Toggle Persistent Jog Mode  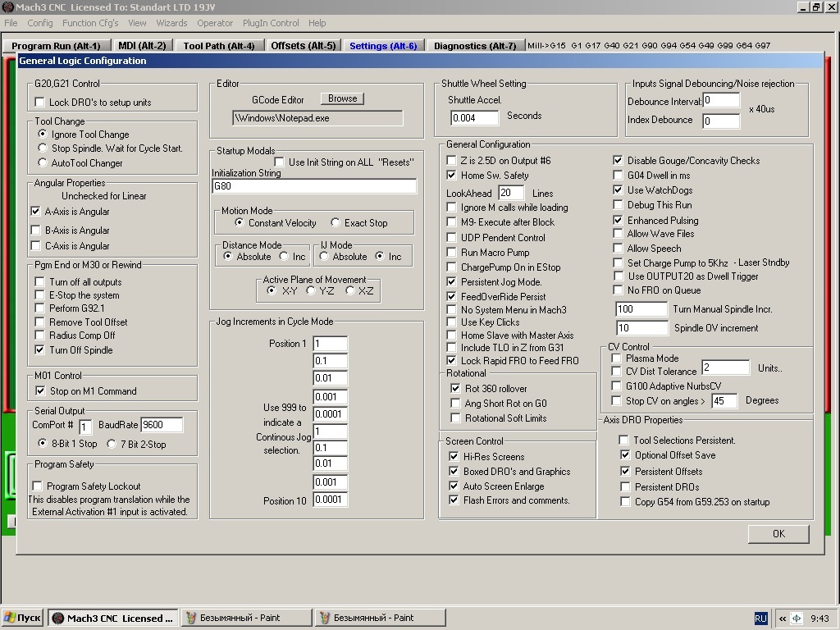coord(451,281)
